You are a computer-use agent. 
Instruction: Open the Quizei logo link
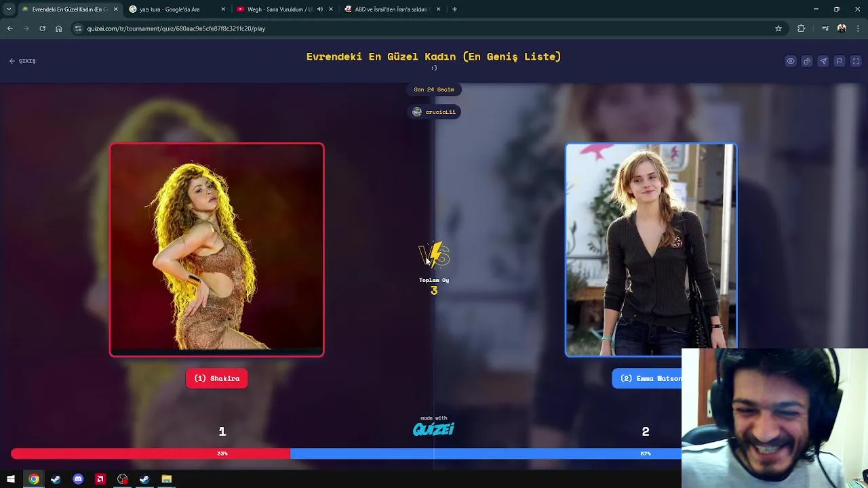point(434,429)
